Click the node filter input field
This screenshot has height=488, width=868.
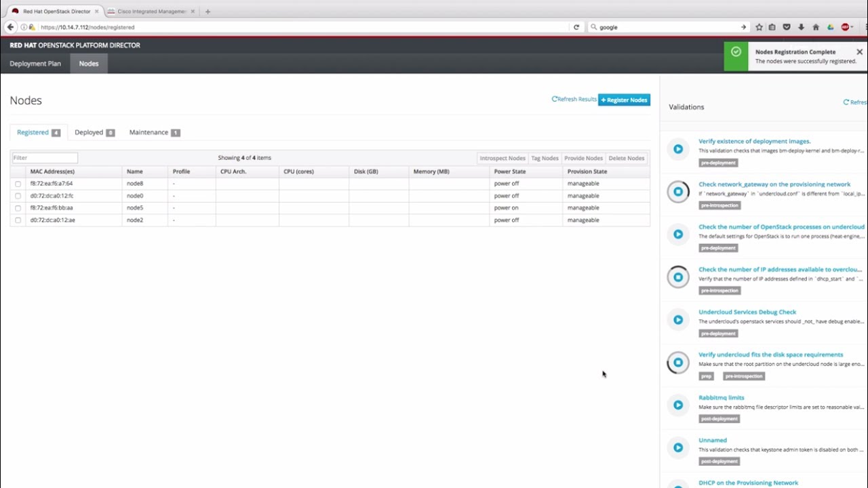coord(45,158)
